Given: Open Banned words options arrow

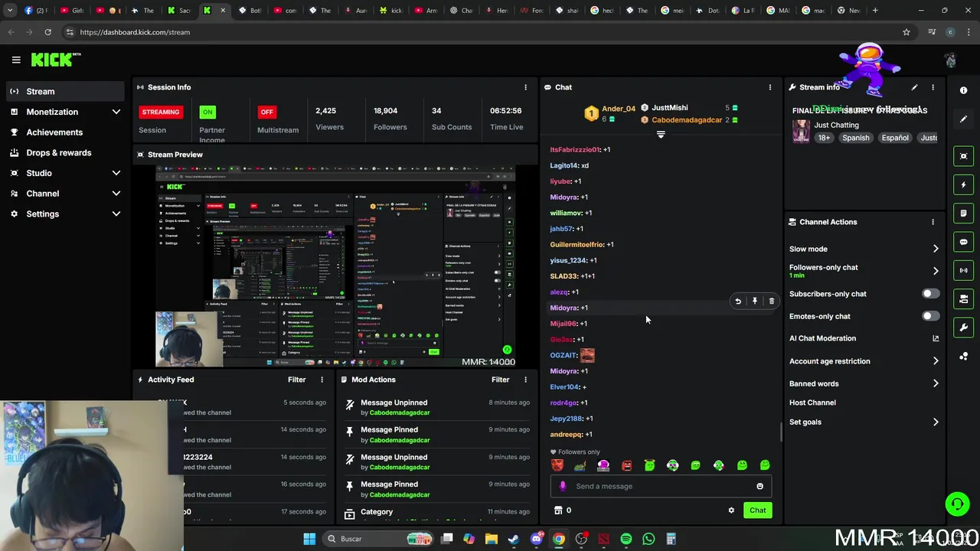Looking at the screenshot, I should tap(936, 383).
